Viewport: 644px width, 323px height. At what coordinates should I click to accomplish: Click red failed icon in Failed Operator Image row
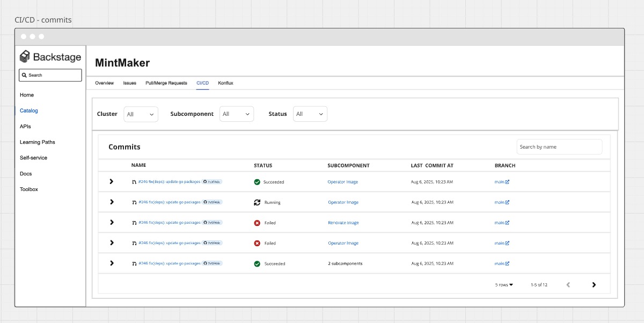coord(257,243)
